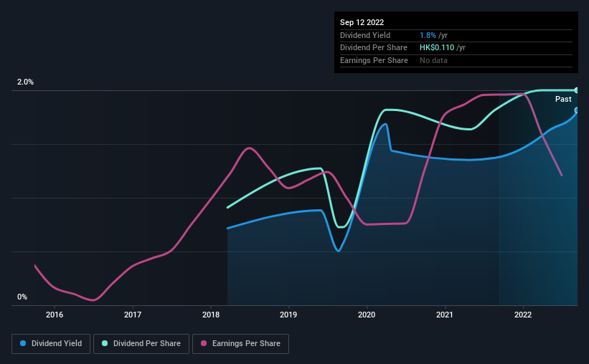Click the Sep 12 2022 tooltip date
The image size is (589, 364).
tap(362, 22)
